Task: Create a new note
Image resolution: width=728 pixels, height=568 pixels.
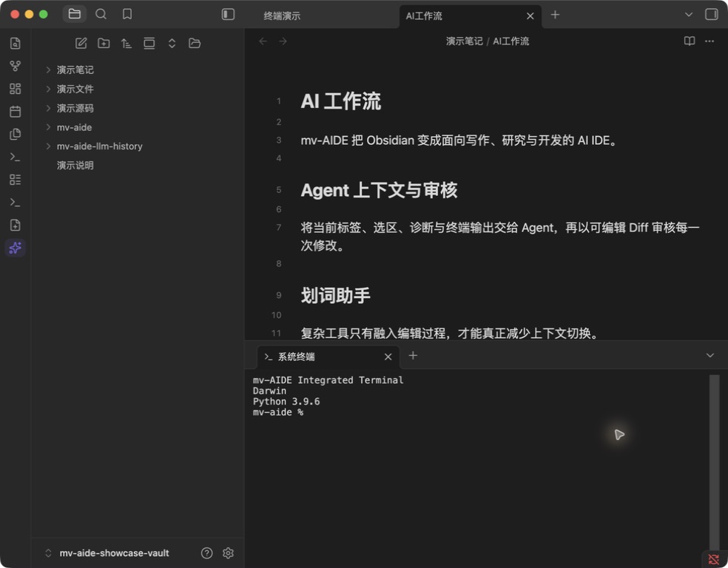Action: point(81,43)
